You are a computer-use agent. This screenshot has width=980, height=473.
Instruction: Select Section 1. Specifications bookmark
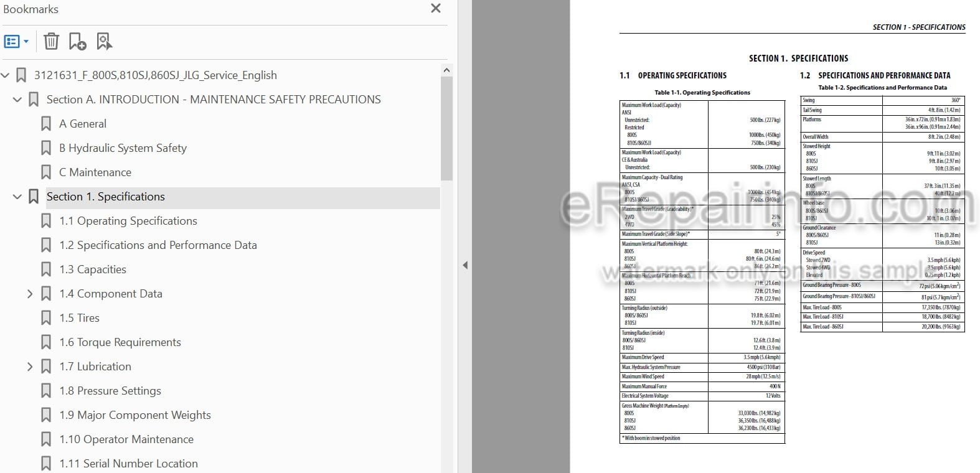pyautogui.click(x=106, y=197)
